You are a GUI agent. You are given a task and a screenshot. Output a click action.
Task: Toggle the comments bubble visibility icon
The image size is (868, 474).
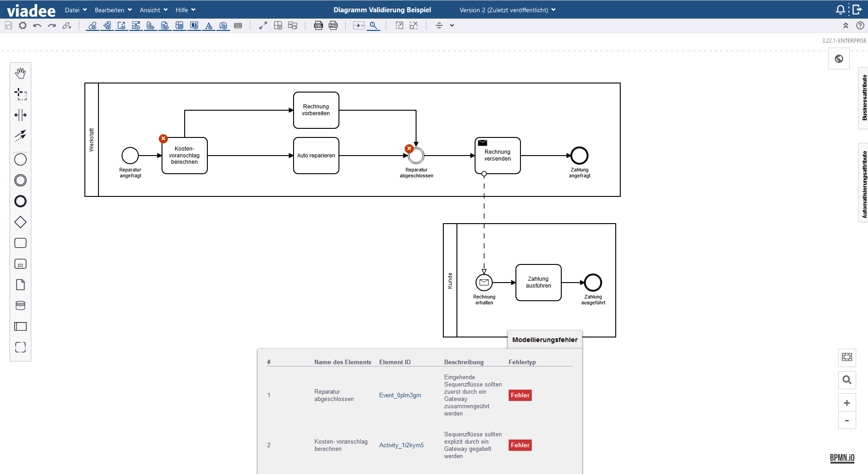point(223,25)
